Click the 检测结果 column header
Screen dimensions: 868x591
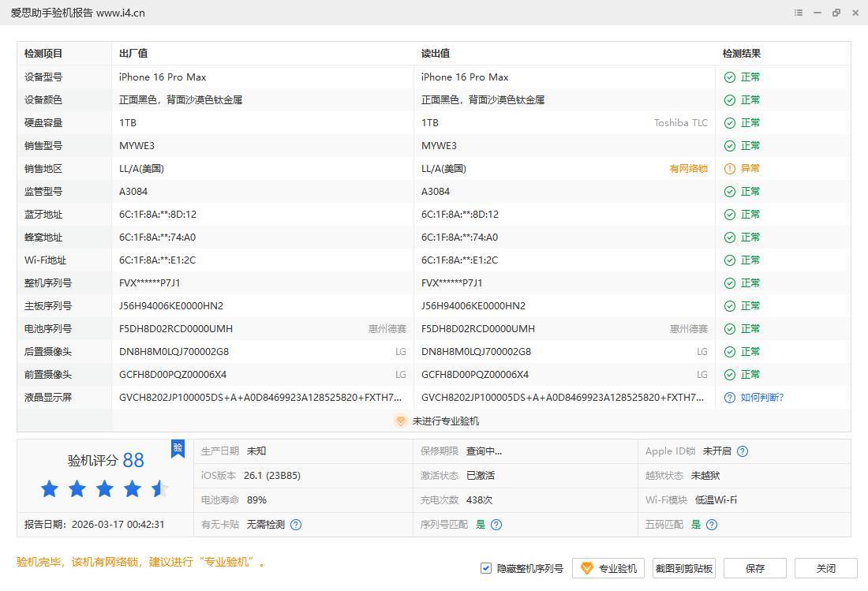742,54
